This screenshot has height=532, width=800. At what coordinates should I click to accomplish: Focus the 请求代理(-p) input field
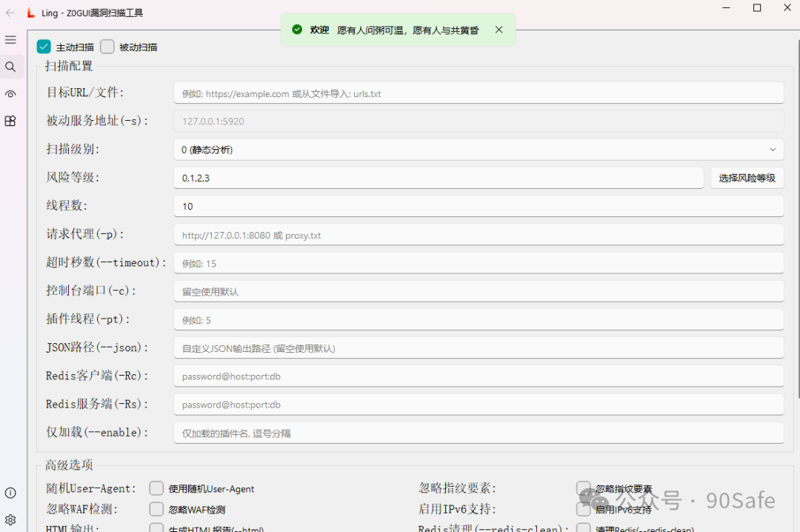tap(479, 235)
